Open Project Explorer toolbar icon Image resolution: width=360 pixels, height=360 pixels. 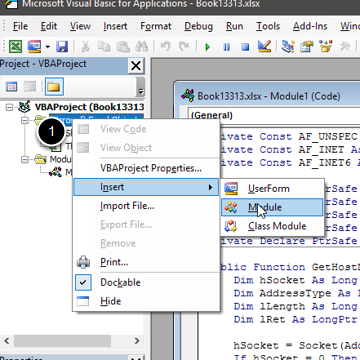287,46
